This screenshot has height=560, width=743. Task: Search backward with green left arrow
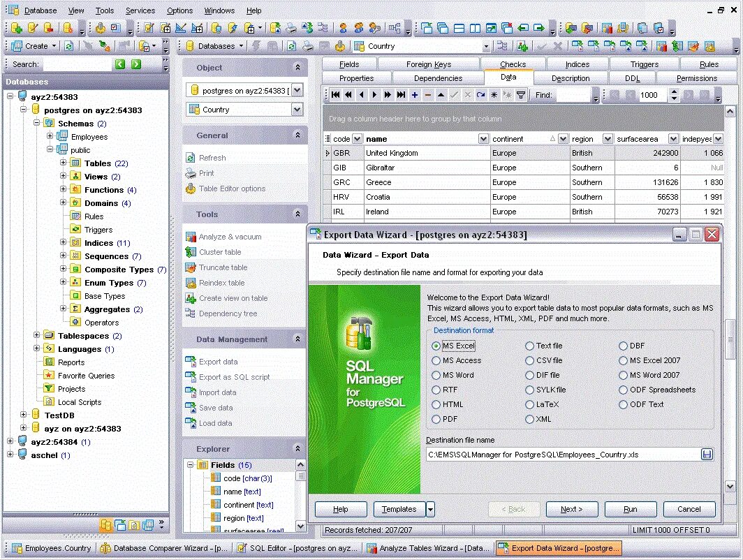point(120,64)
